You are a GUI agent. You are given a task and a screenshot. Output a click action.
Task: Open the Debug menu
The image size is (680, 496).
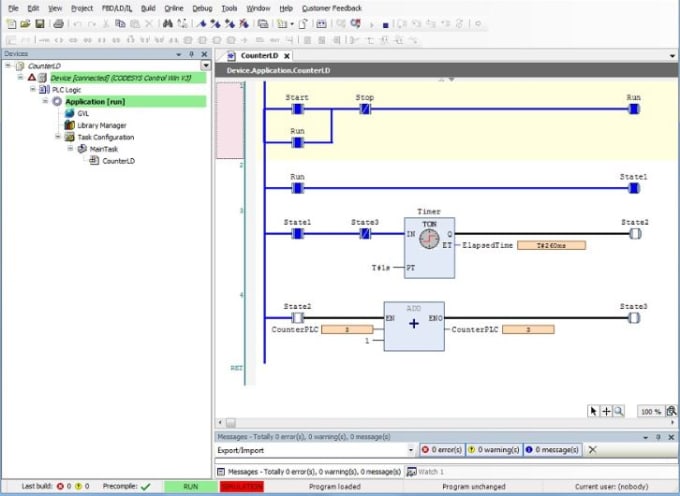(x=202, y=8)
